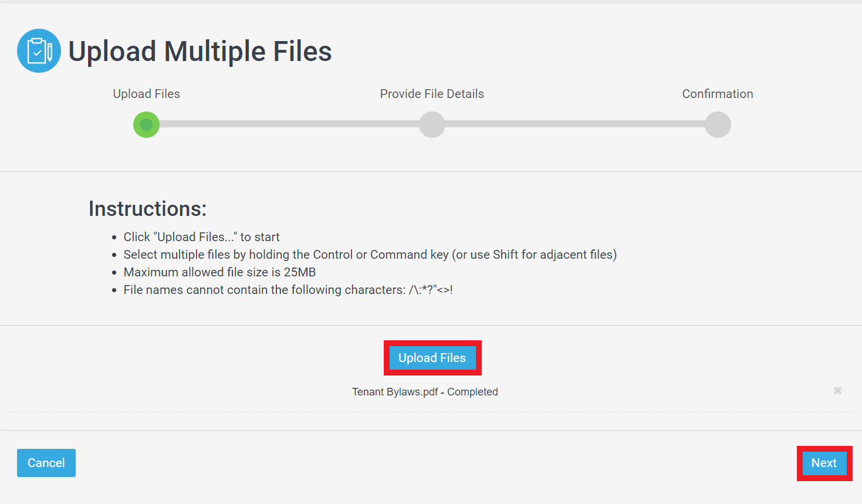Click progress bar between first and second steps
The width and height of the screenshot is (862, 504).
coord(289,124)
